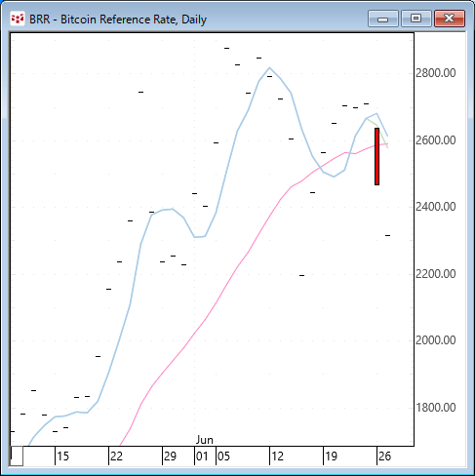Click date label 19 on time axis

point(331,456)
